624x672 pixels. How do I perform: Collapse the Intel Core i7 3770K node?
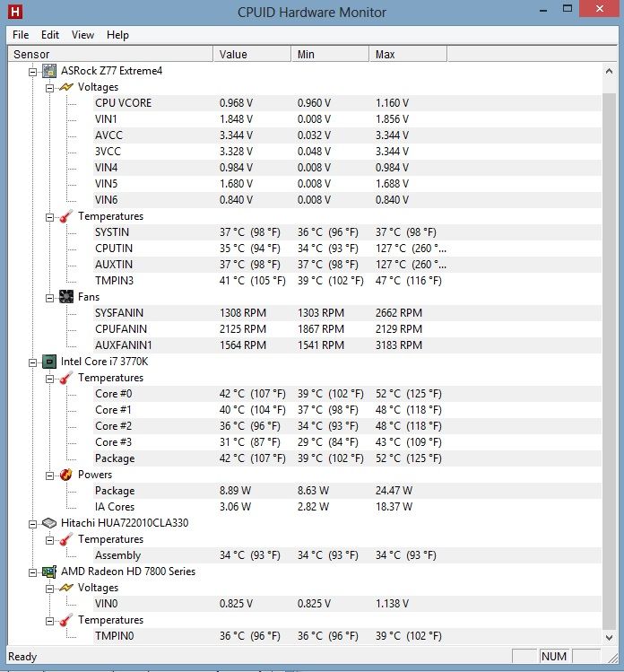[x=32, y=363]
